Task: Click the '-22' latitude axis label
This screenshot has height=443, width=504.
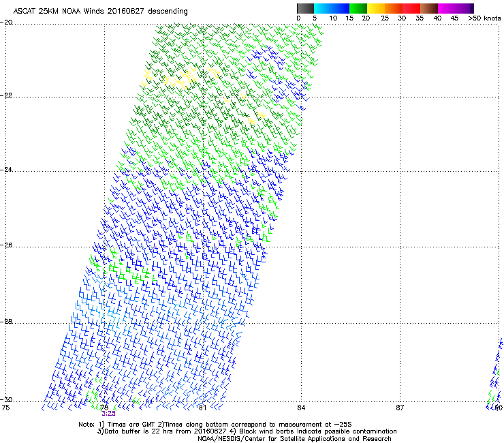Action: (x=6, y=95)
